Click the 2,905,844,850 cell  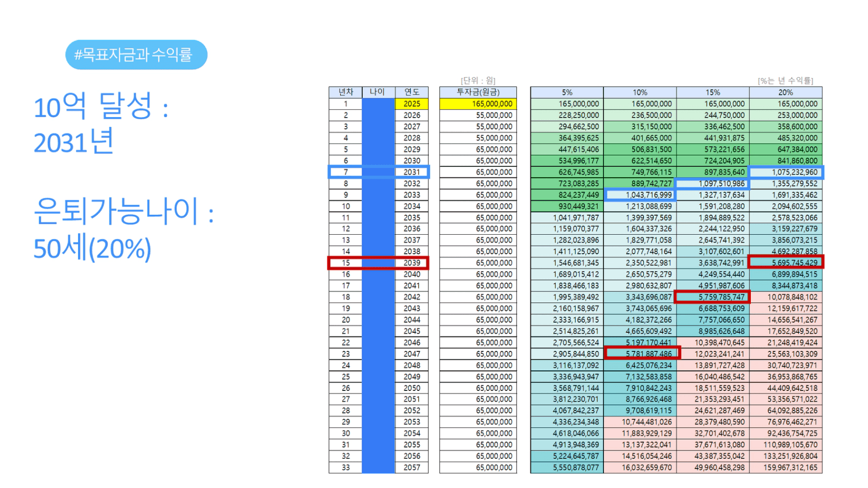click(x=567, y=354)
